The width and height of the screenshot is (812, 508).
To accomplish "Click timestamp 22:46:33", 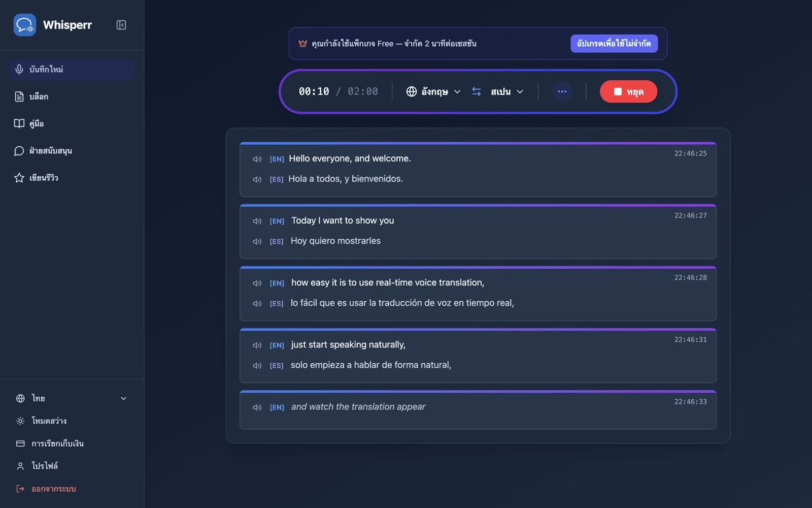I will pos(690,401).
